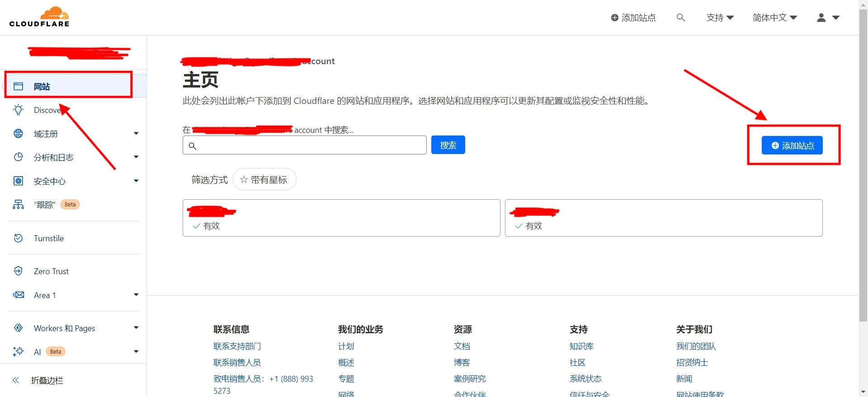Open 文档 footer link
The width and height of the screenshot is (868, 397).
pyautogui.click(x=462, y=346)
